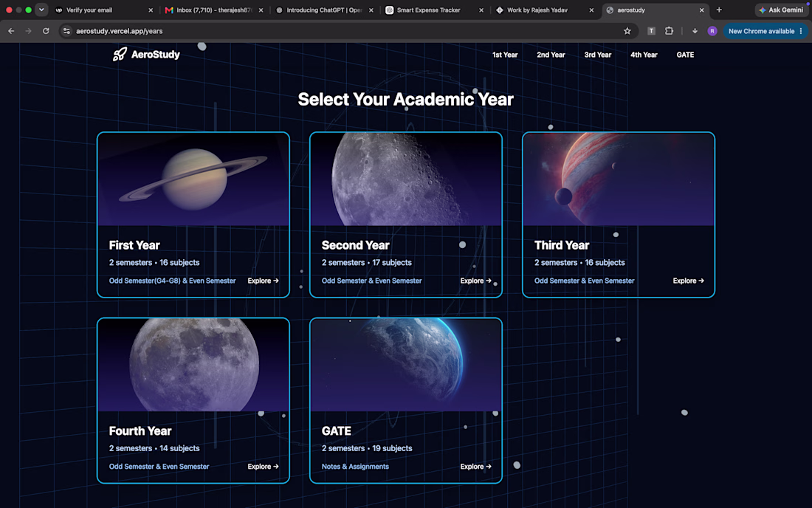
Task: Click the AeroStudy rocket logo icon
Action: coord(120,55)
